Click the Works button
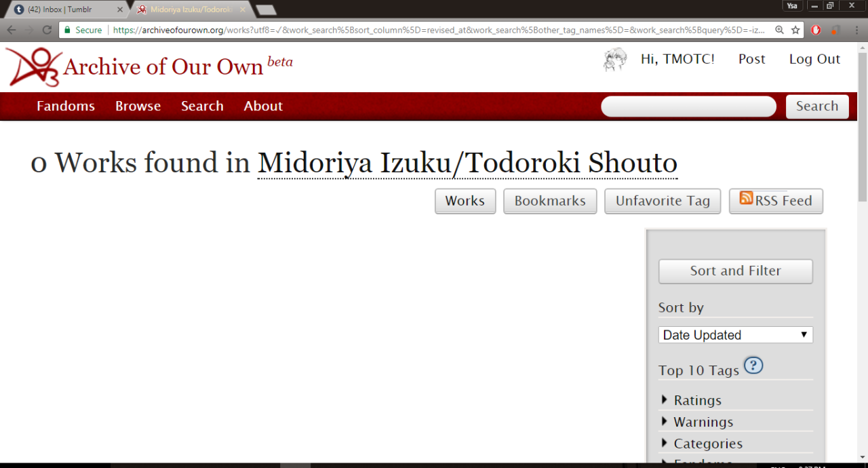This screenshot has width=868, height=468. pyautogui.click(x=465, y=201)
